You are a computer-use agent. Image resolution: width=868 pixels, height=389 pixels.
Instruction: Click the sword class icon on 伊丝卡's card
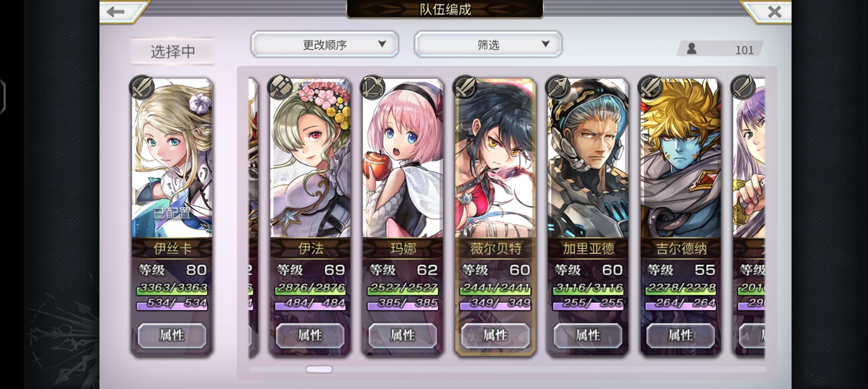(142, 87)
